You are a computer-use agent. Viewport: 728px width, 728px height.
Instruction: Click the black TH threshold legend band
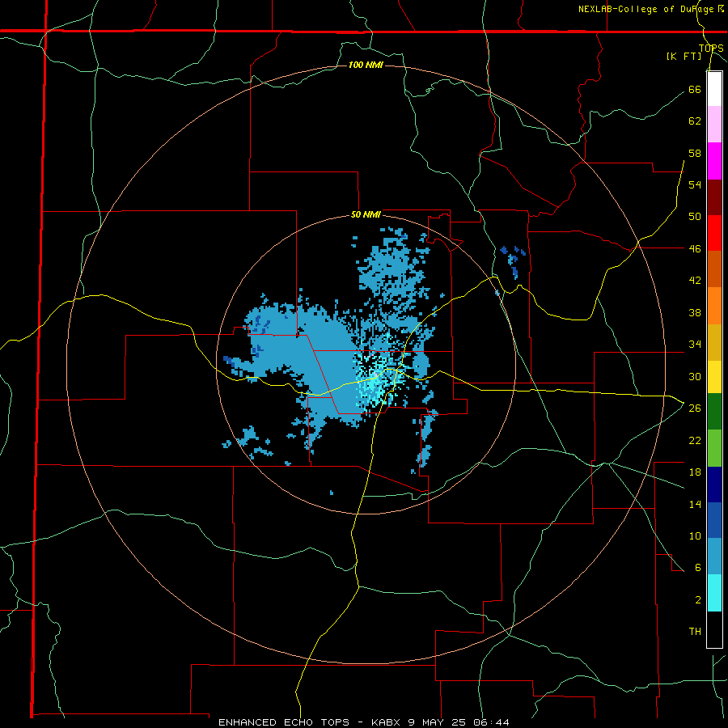[714, 629]
